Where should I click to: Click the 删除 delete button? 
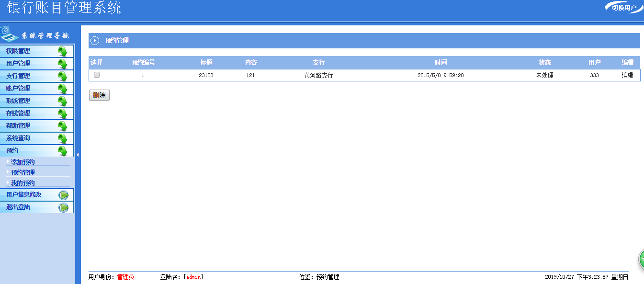(x=99, y=95)
